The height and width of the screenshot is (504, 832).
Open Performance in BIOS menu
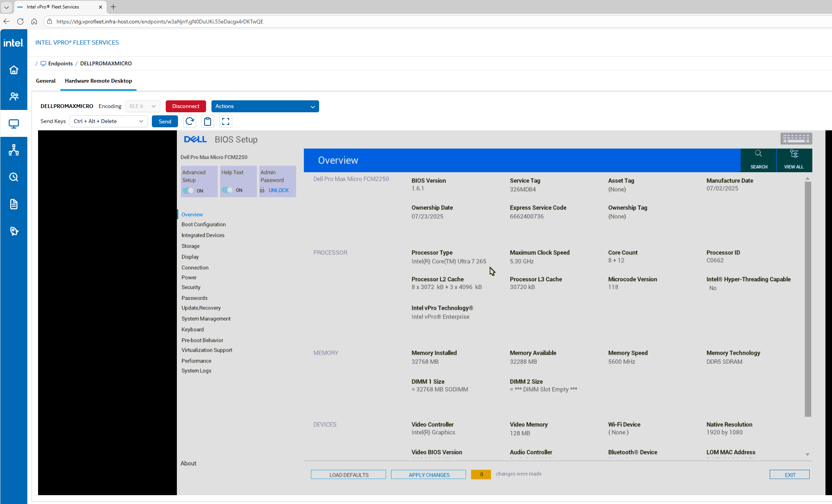196,361
